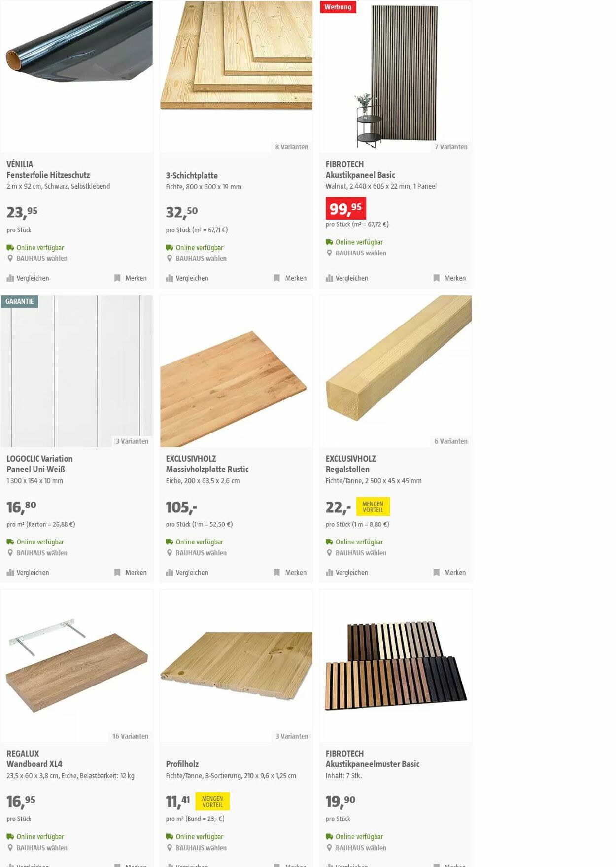
Task: Toggle Merken for Fensterfolie Hitzeschutz
Action: pos(131,278)
